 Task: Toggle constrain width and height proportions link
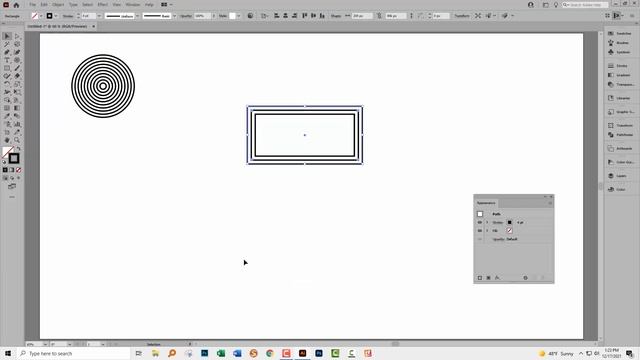pos(379,16)
